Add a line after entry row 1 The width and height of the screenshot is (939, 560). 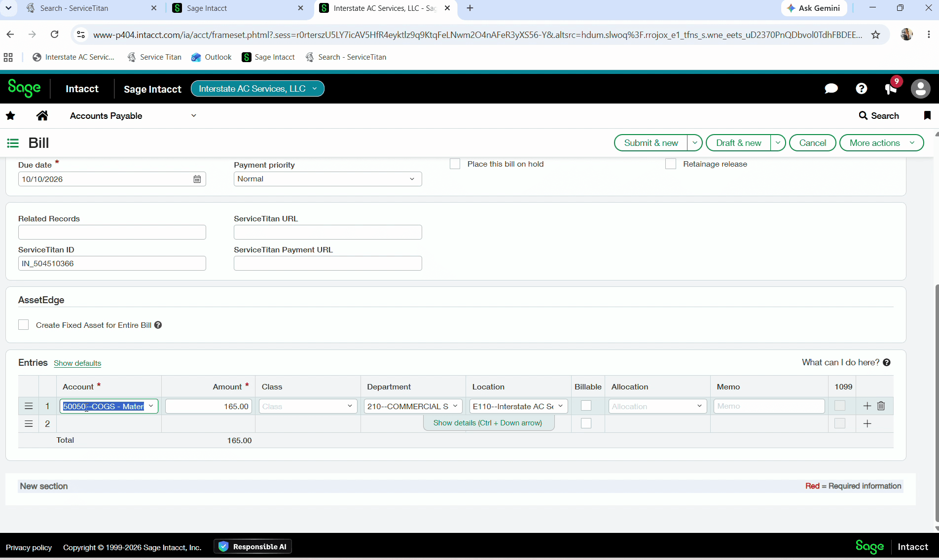(x=867, y=406)
